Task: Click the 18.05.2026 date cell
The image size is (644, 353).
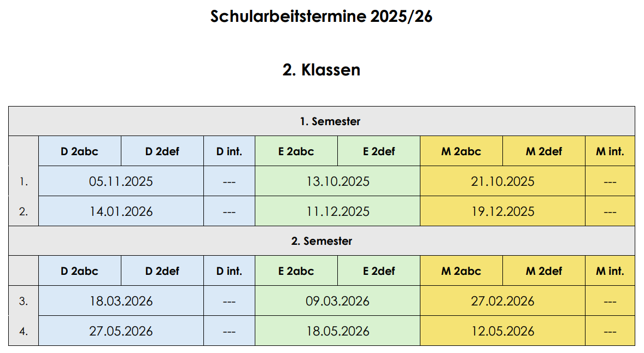Action: point(337,331)
